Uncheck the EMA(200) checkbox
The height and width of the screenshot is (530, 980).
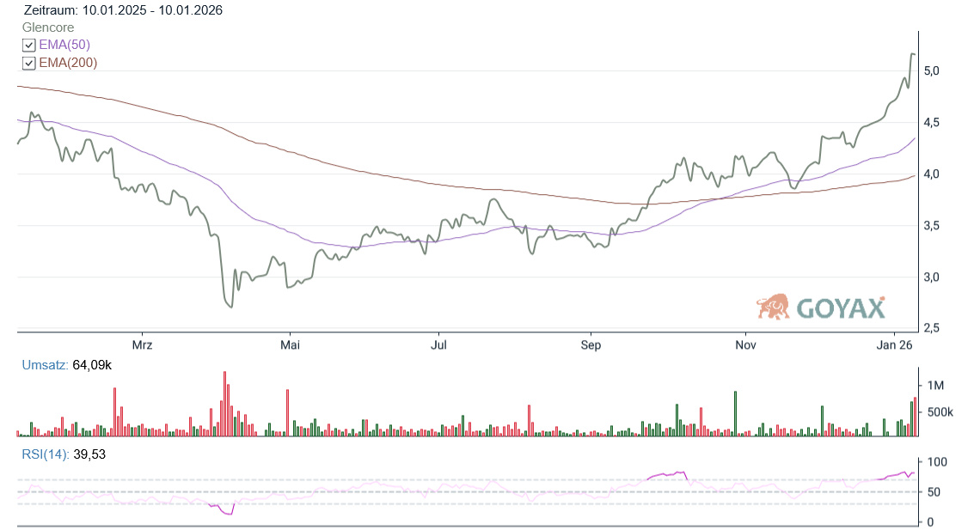tap(29, 64)
